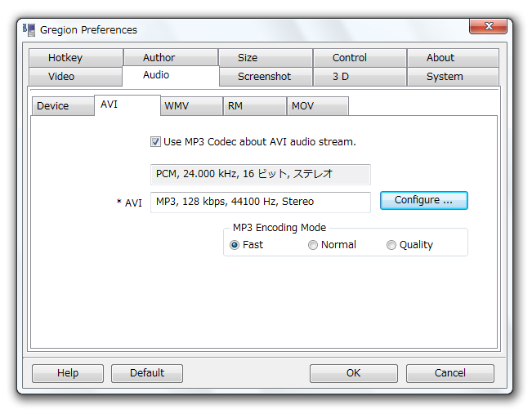This screenshot has height=414, width=532.
Task: Select the Normal encoding mode
Action: [x=312, y=245]
